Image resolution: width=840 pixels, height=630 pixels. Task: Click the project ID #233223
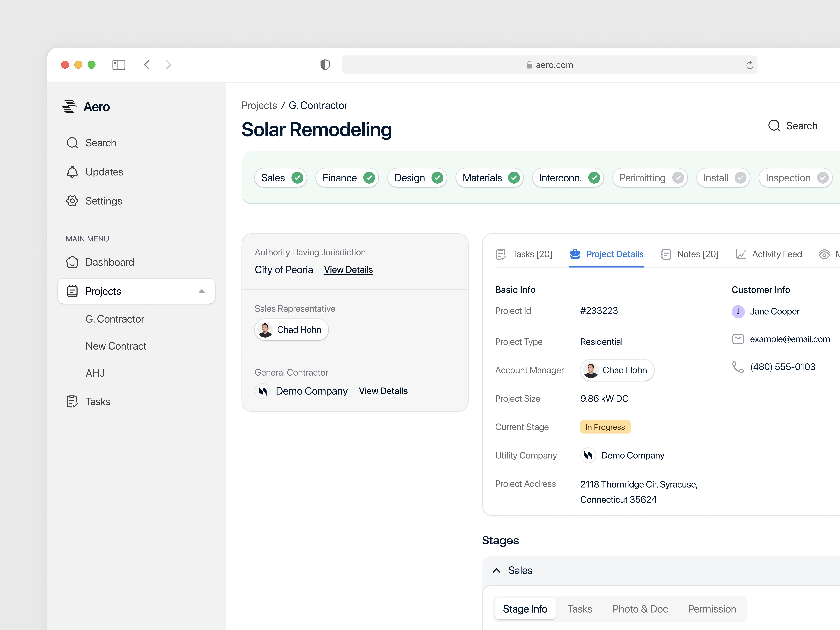point(599,311)
